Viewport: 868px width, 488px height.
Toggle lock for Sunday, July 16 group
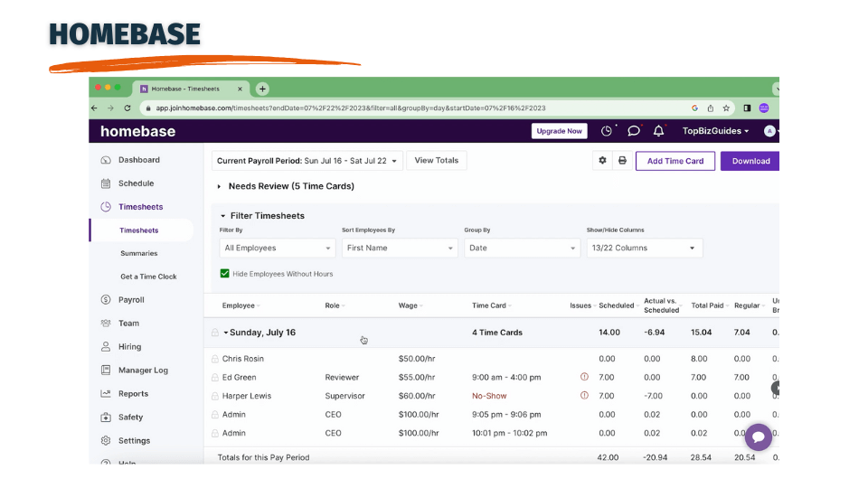click(x=215, y=333)
